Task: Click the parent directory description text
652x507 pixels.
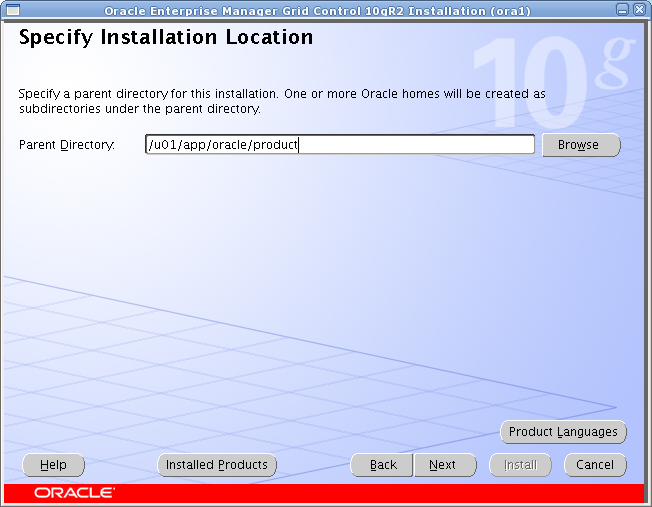Action: tap(282, 101)
